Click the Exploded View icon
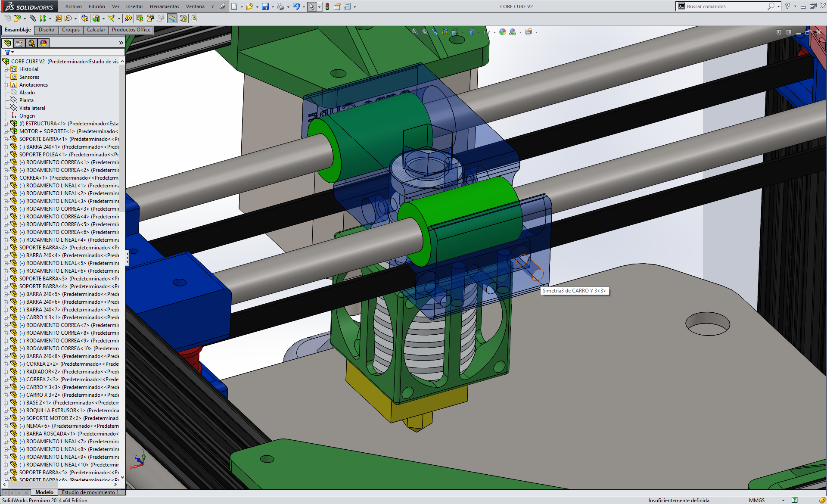827x504 pixels. click(x=150, y=18)
